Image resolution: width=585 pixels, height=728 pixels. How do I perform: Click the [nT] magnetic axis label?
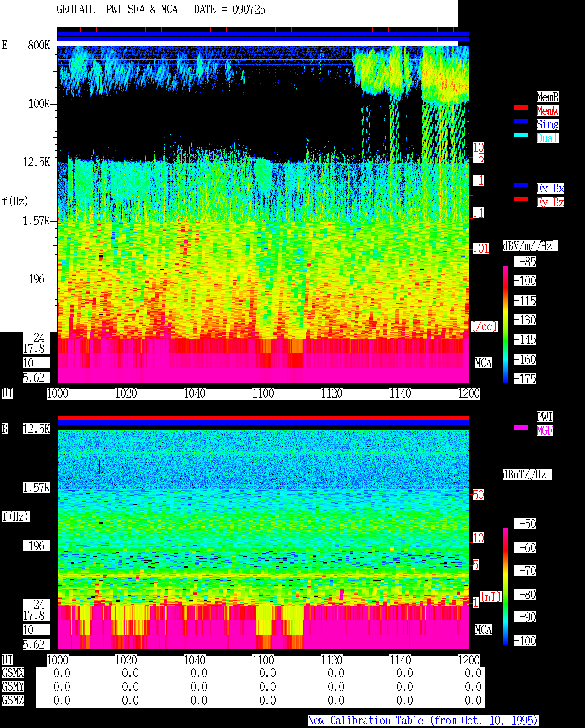tap(491, 597)
